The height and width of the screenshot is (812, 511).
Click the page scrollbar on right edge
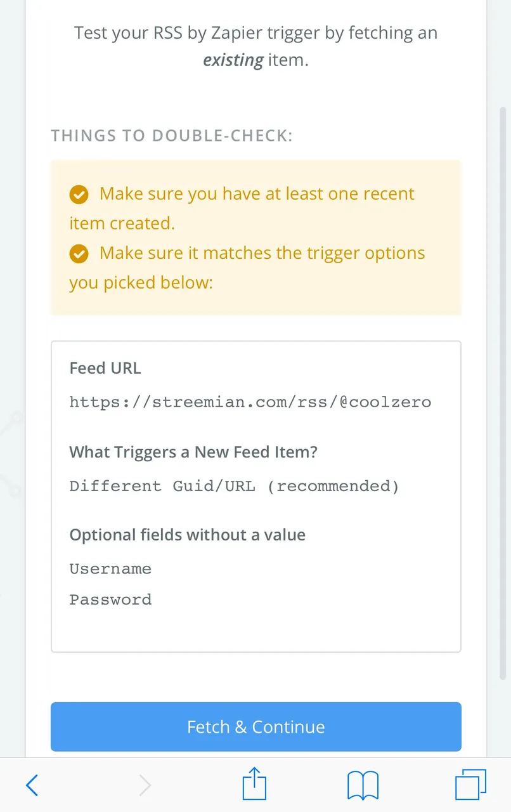(x=503, y=393)
